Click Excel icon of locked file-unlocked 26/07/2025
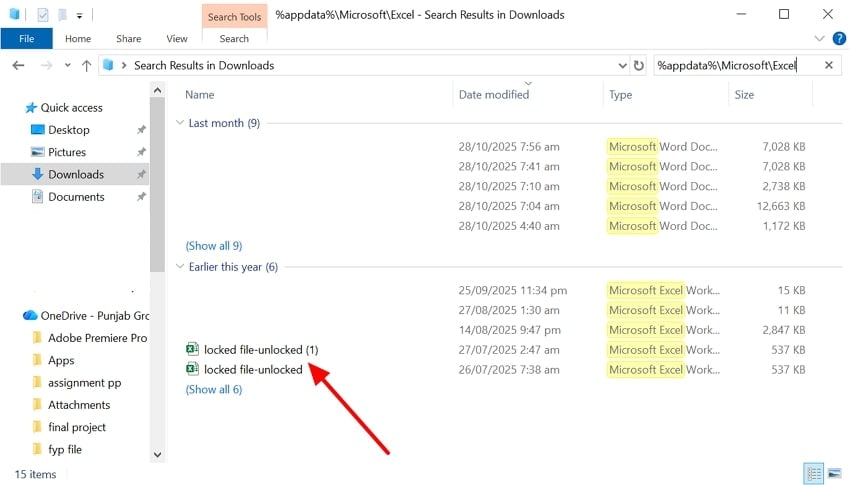Image resolution: width=850 pixels, height=485 pixels. pyautogui.click(x=192, y=369)
